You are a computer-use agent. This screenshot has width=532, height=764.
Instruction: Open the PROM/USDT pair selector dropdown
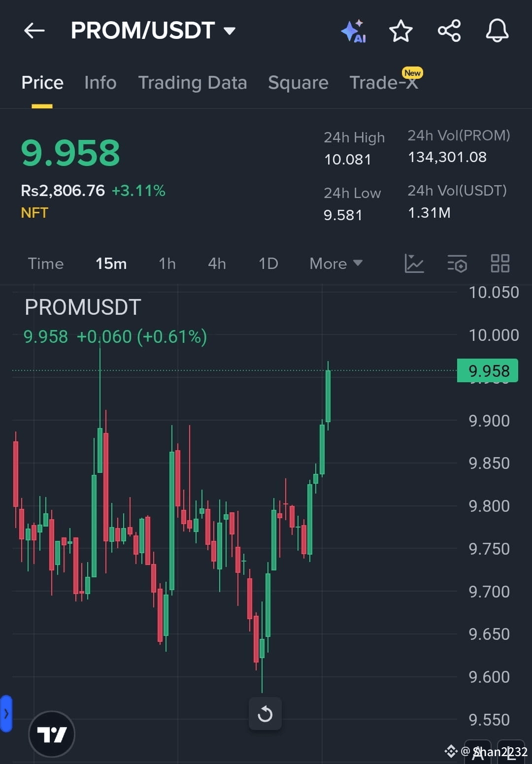[x=153, y=31]
